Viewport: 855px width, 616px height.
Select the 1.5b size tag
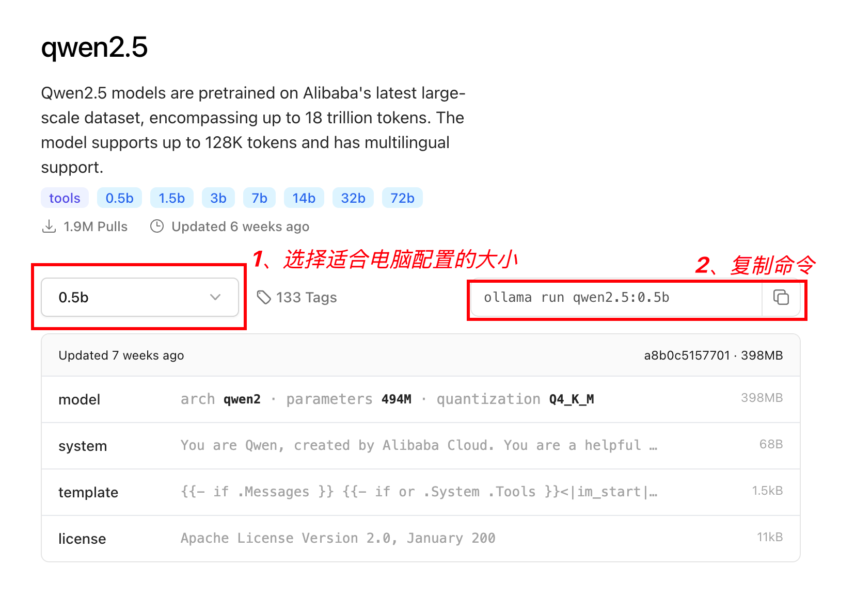click(171, 198)
